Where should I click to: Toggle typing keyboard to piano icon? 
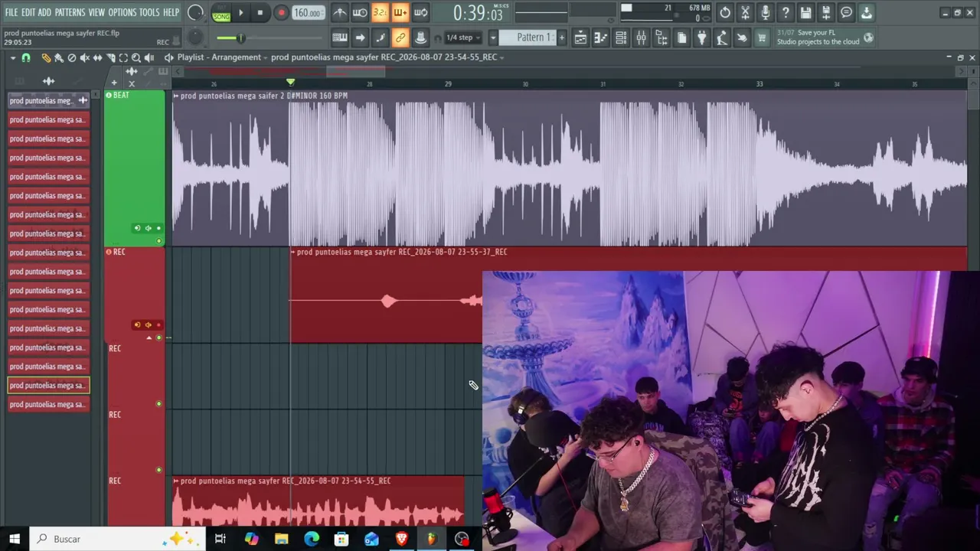point(340,37)
